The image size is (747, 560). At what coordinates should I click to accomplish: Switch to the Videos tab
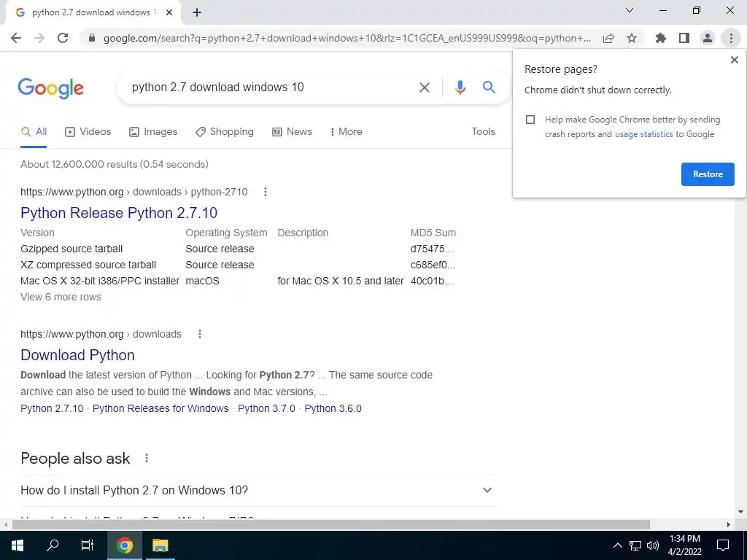point(88,132)
